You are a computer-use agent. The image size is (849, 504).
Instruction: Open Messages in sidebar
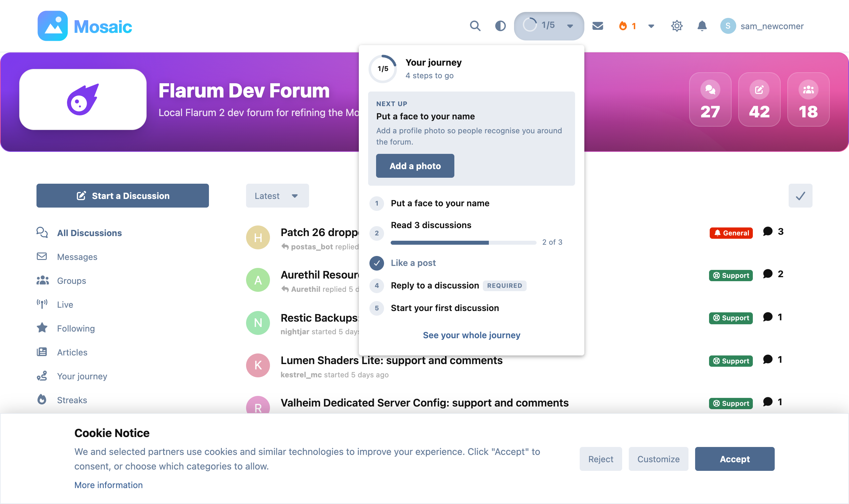coord(67,257)
